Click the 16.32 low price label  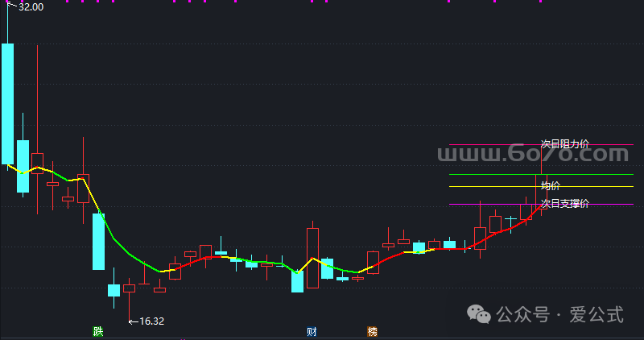[x=151, y=321]
